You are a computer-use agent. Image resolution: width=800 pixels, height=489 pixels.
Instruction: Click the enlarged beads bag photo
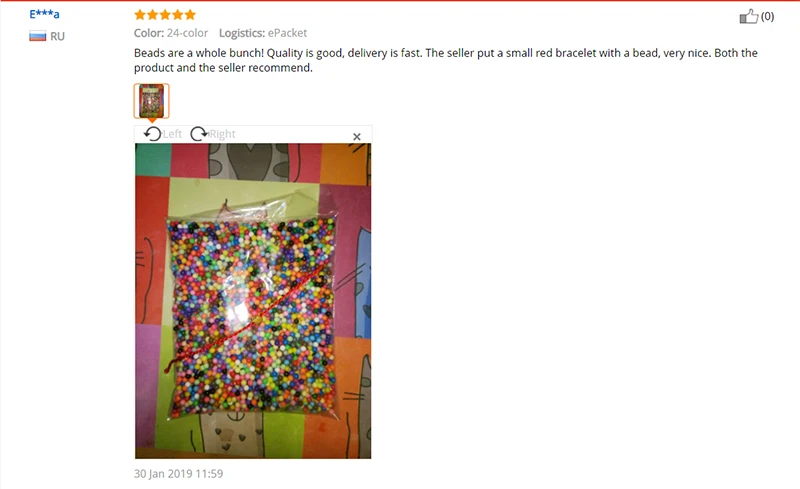(x=253, y=301)
